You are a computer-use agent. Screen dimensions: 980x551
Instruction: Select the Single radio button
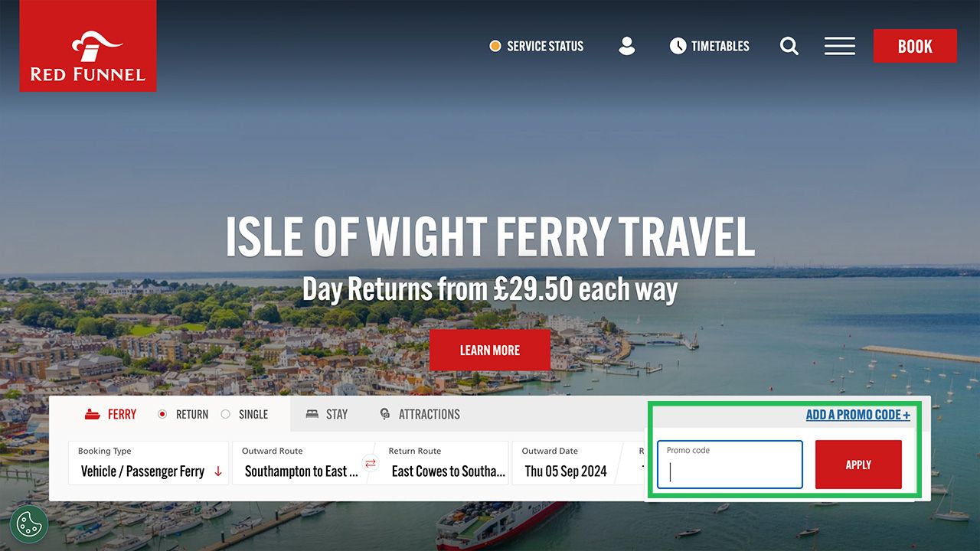point(225,414)
